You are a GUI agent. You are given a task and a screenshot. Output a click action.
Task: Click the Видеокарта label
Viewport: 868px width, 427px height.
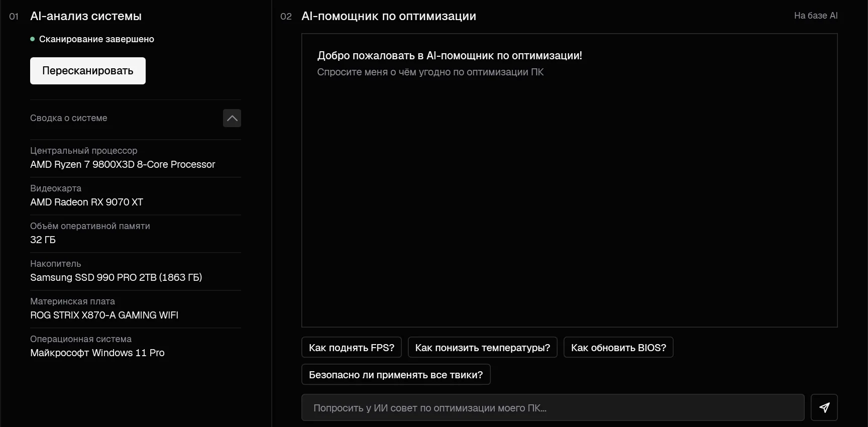[x=56, y=188]
